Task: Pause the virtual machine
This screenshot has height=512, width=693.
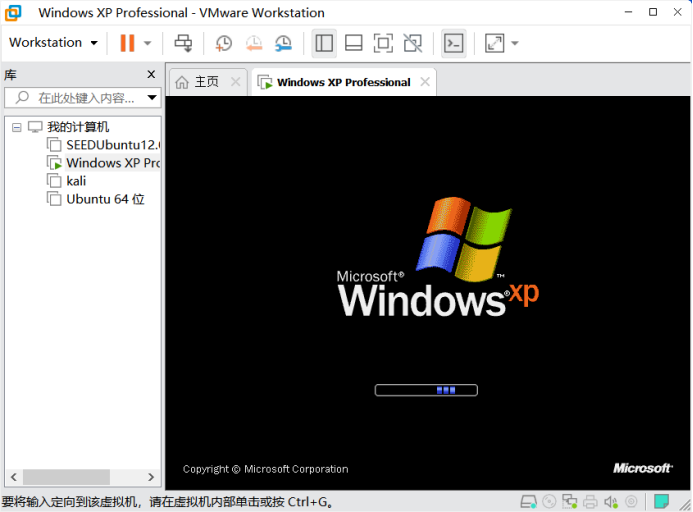Action: (127, 43)
